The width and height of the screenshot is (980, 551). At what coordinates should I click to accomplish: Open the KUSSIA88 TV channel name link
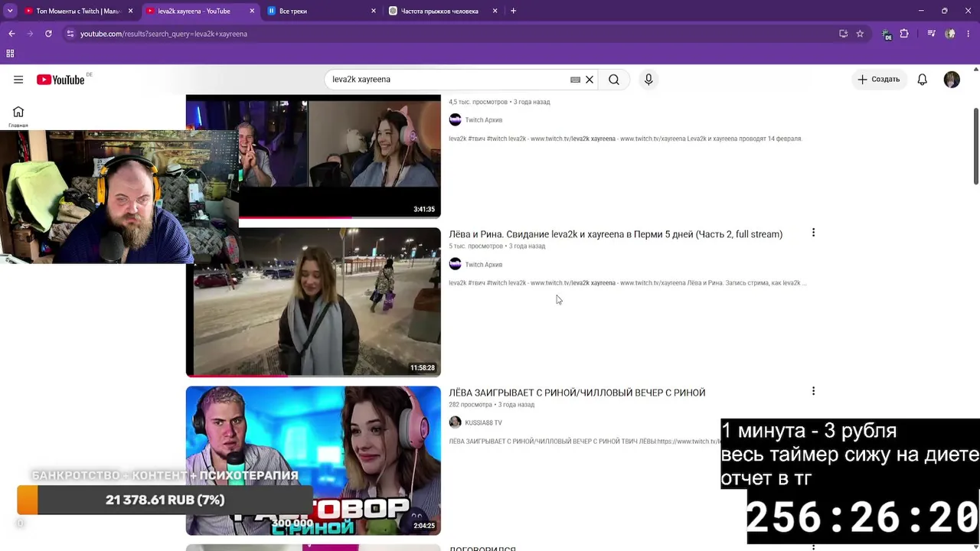pos(483,423)
